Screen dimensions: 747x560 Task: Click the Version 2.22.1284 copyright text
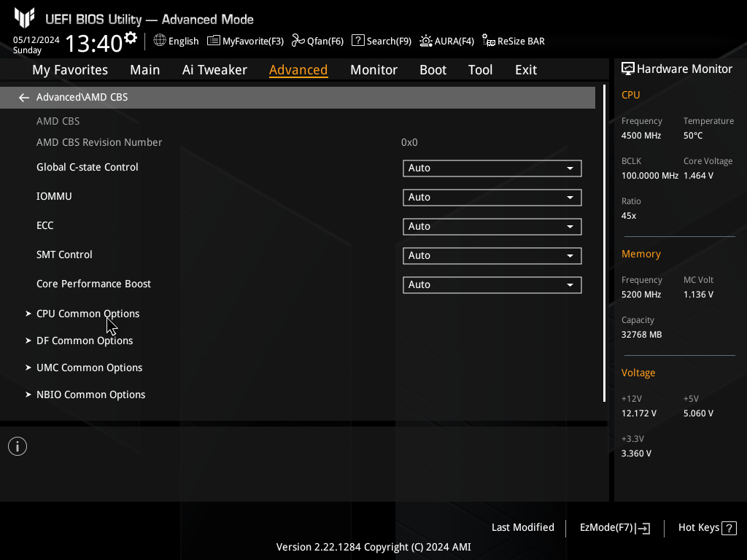tap(373, 547)
